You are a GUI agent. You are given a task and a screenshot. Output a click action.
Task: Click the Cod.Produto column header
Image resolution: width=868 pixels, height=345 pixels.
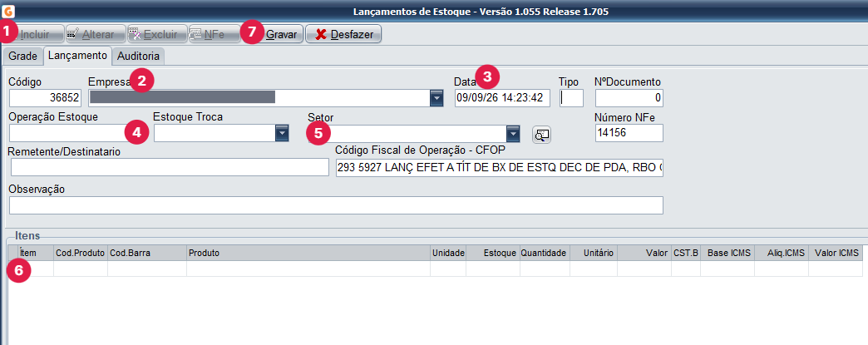[x=81, y=253]
